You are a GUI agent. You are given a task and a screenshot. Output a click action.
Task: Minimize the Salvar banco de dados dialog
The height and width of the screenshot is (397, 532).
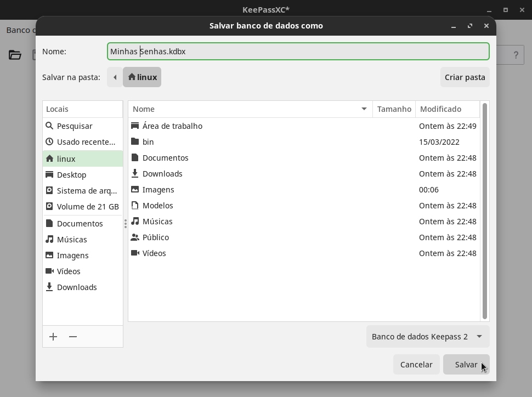click(x=454, y=26)
